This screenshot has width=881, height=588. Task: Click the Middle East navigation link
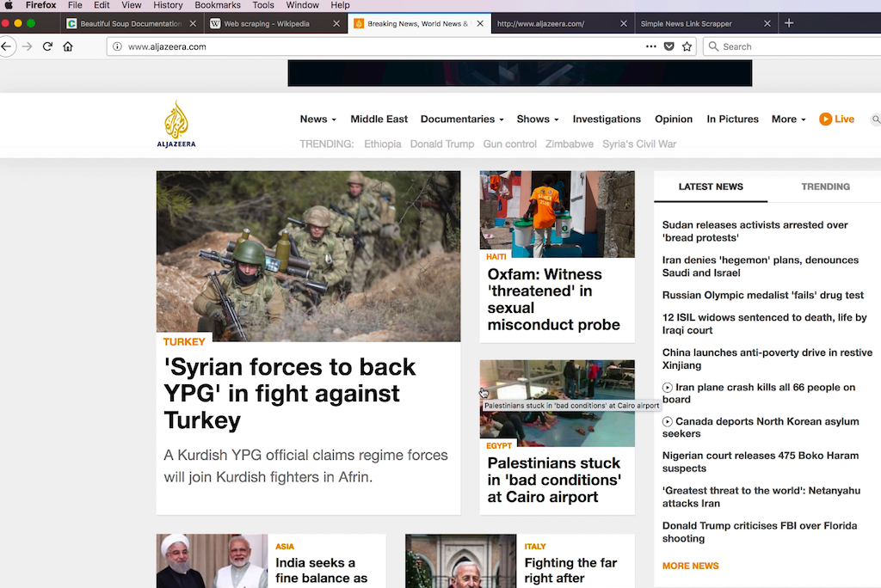pos(379,119)
